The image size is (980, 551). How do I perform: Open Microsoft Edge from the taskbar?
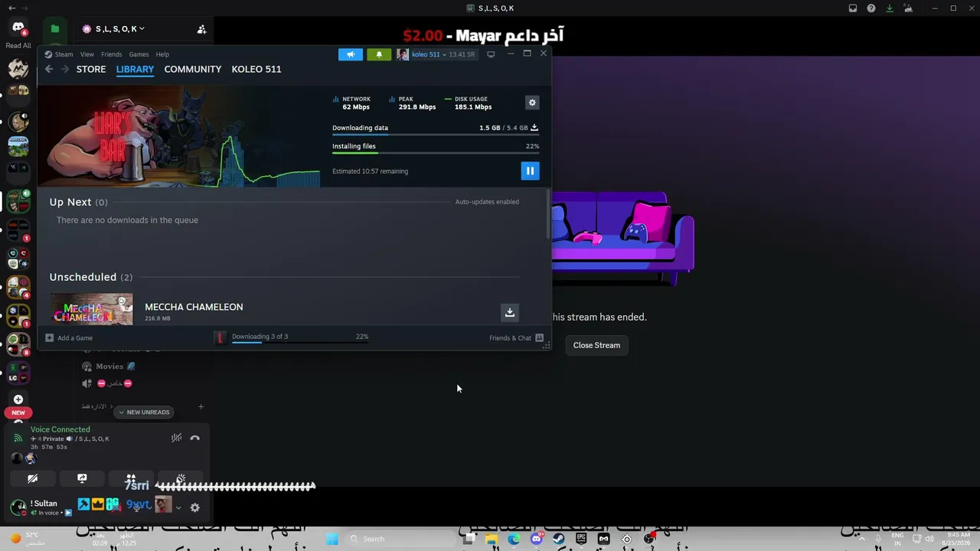point(514,539)
